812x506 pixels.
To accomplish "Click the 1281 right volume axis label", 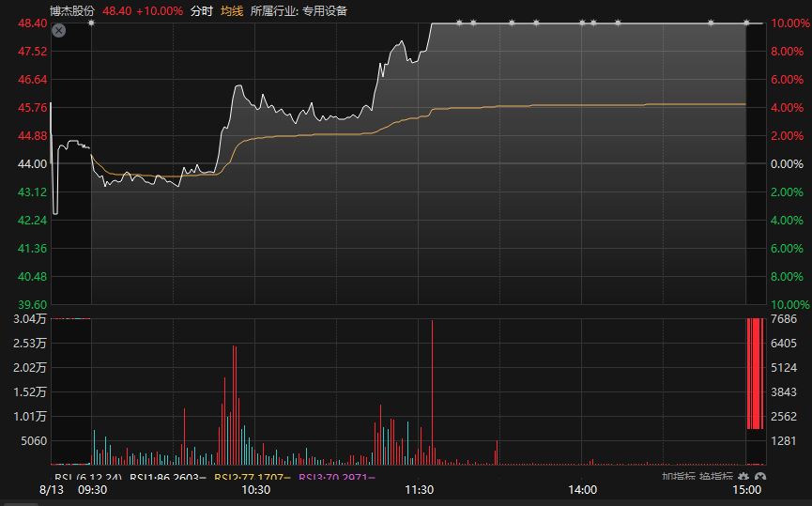I will (x=784, y=440).
